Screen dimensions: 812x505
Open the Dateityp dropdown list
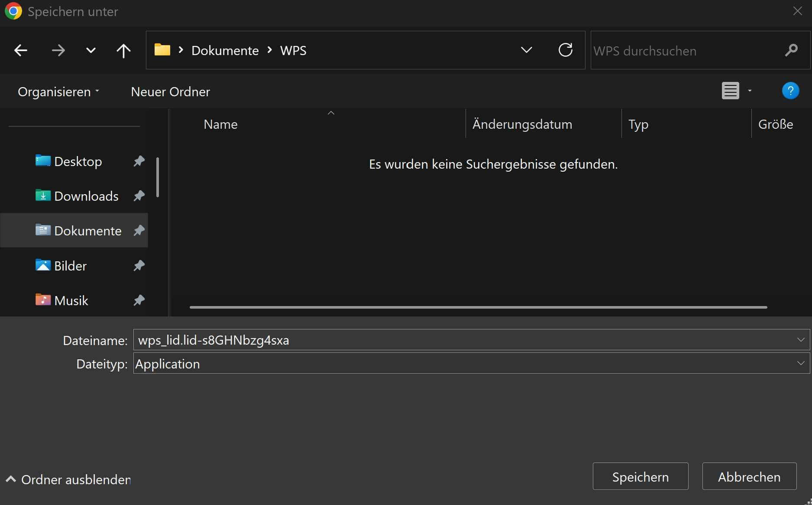point(801,363)
